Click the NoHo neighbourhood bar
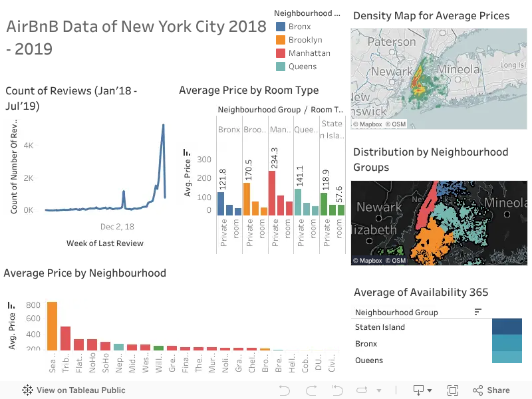 point(92,344)
